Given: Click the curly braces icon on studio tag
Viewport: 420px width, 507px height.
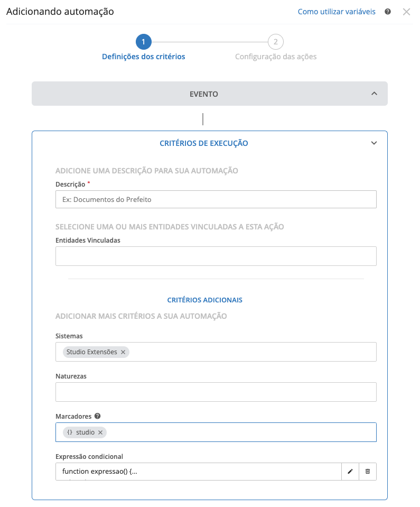Looking at the screenshot, I should (70, 432).
